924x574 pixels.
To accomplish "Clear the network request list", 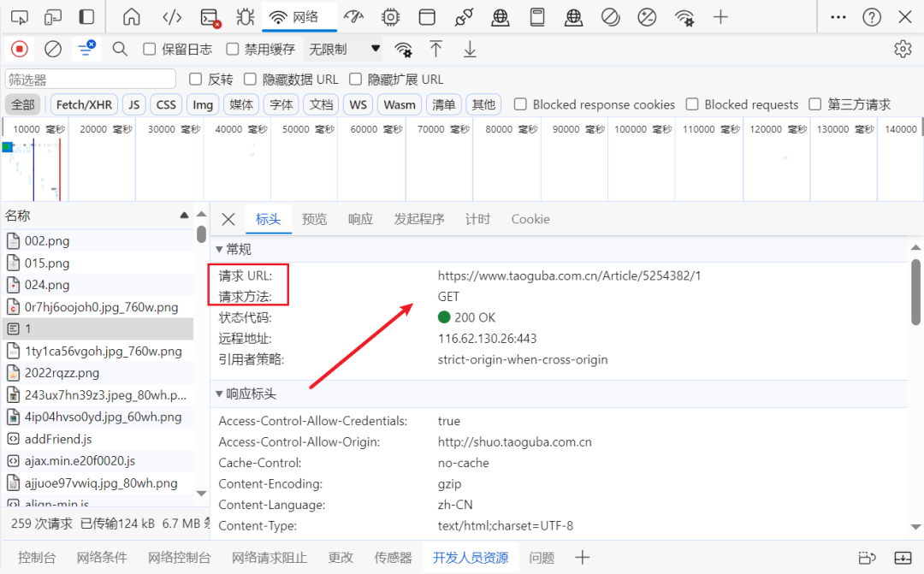I will tap(53, 49).
